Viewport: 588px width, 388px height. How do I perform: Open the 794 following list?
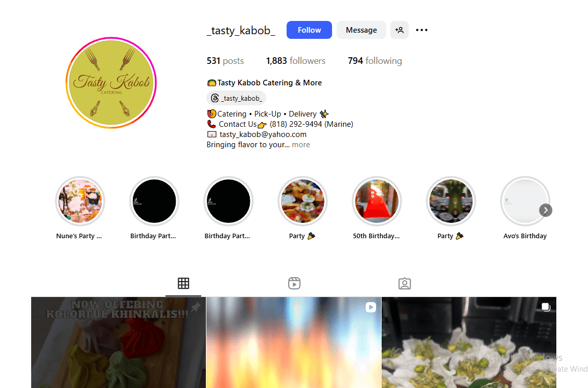pos(374,61)
